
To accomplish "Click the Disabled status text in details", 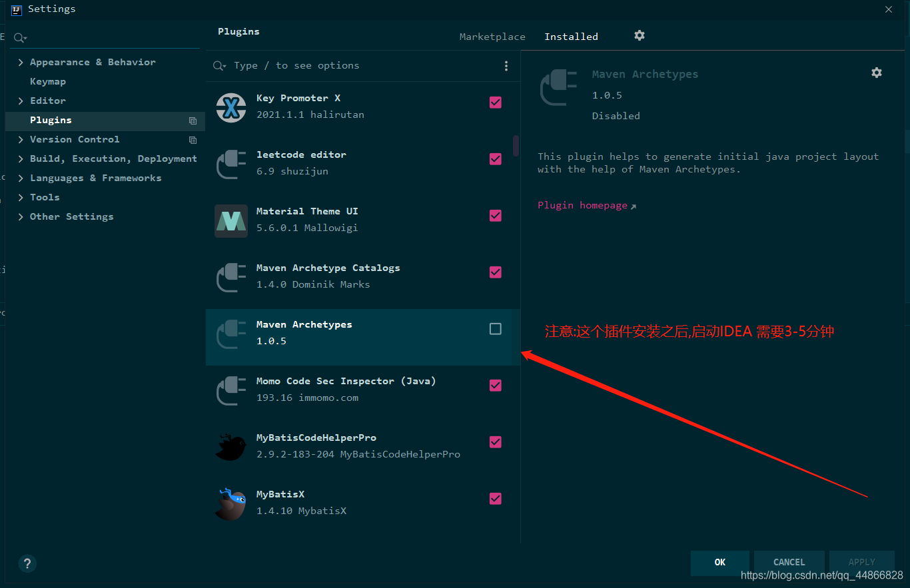I will pos(616,116).
